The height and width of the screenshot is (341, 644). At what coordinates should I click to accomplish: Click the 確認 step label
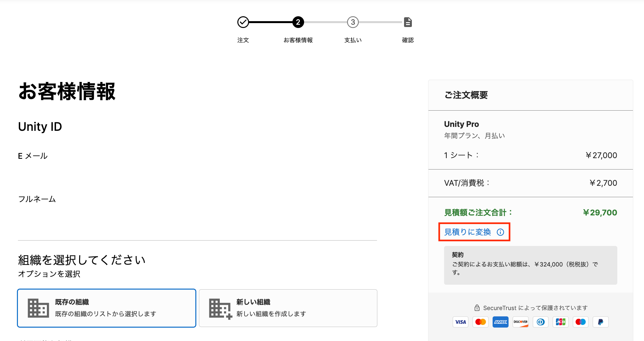408,40
